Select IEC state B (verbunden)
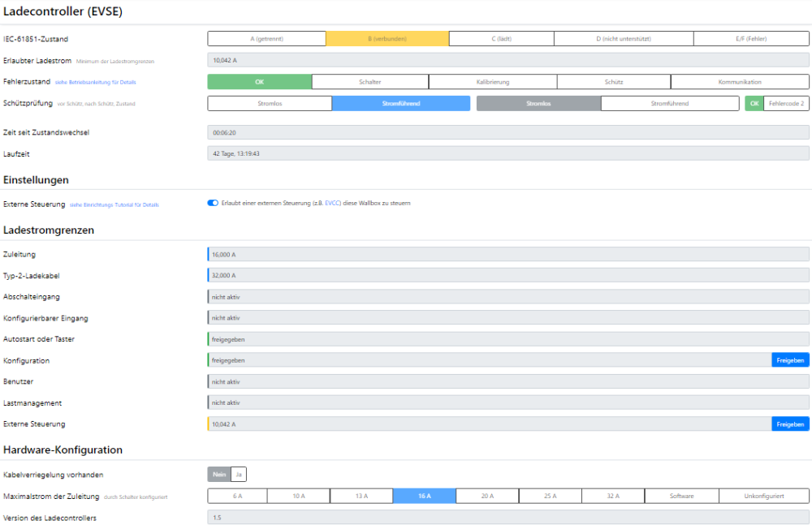Screen dimensions: 812x529 (387, 38)
